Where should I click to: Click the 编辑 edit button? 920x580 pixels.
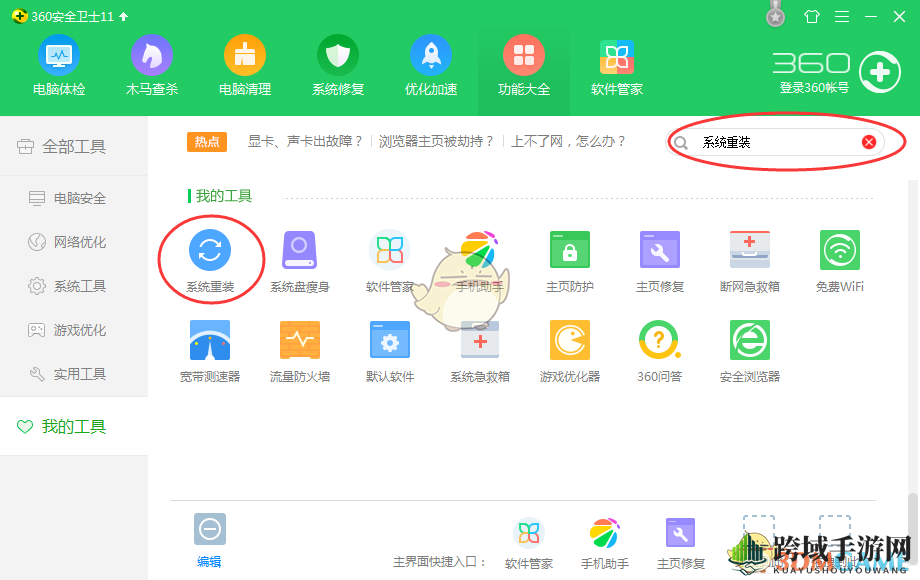[x=209, y=541]
